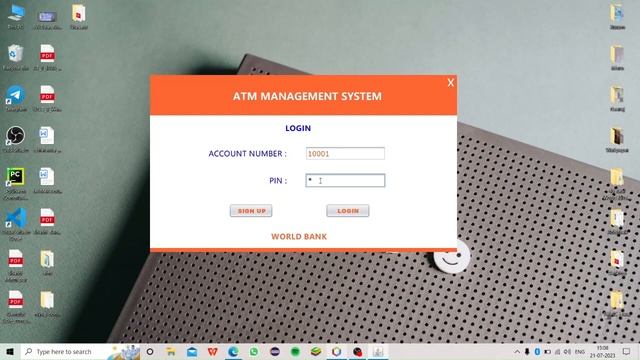Focus the Account Number input field
This screenshot has width=640, height=360.
(345, 153)
